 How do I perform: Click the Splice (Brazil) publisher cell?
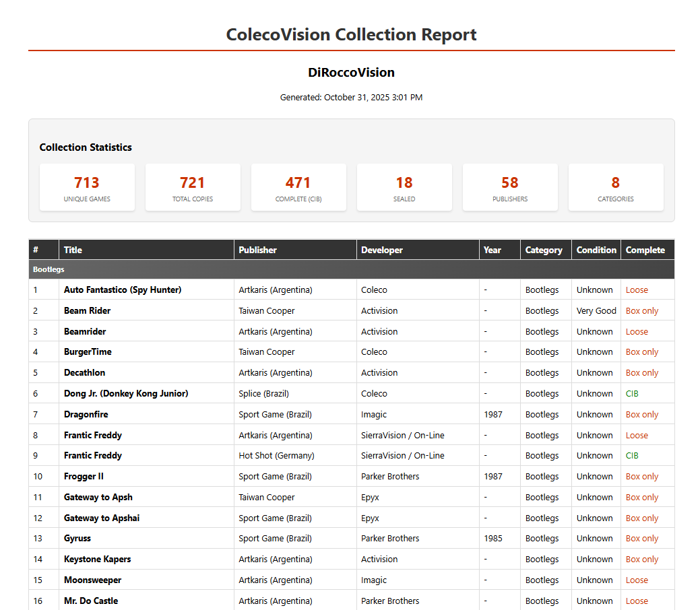tap(263, 394)
